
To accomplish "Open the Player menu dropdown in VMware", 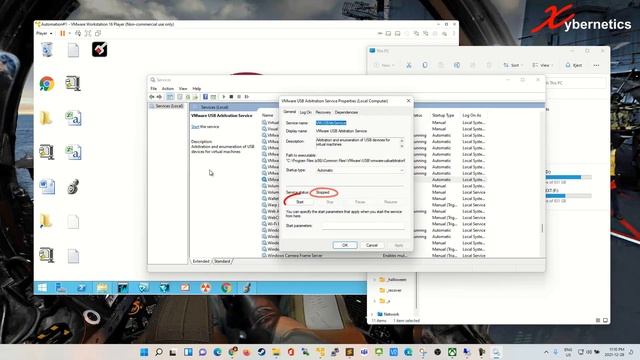I will [44, 33].
